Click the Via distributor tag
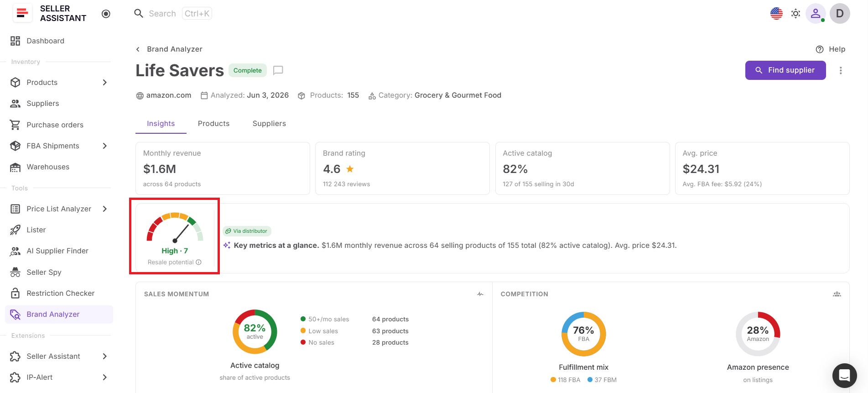Image resolution: width=868 pixels, height=393 pixels. coord(247,231)
